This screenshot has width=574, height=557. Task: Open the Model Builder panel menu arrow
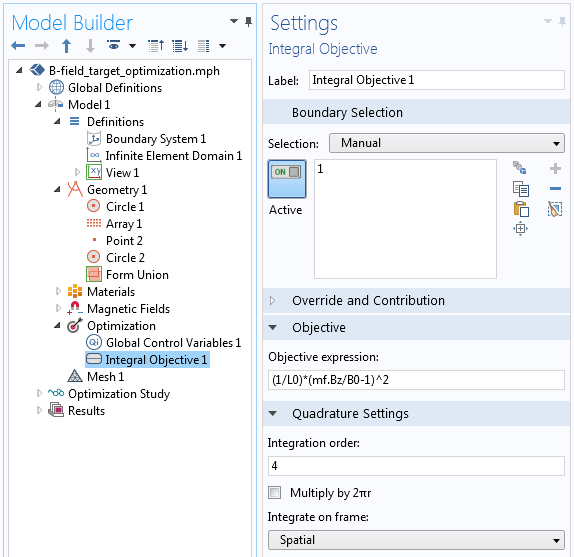(234, 21)
